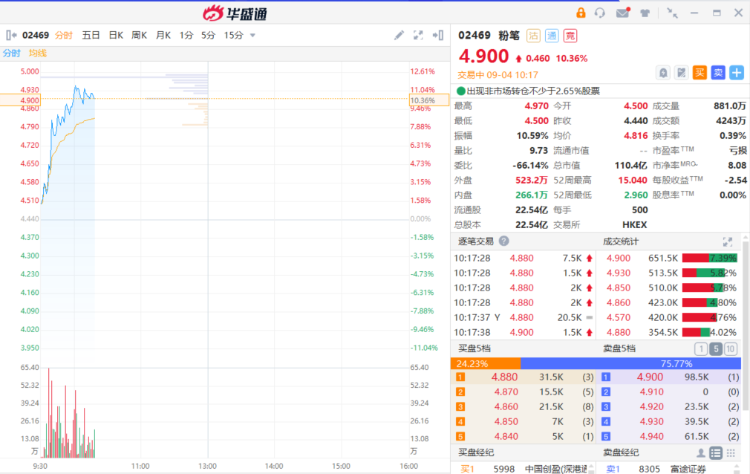
Task: Open the note icon beside the alert bell
Action: pos(682,73)
